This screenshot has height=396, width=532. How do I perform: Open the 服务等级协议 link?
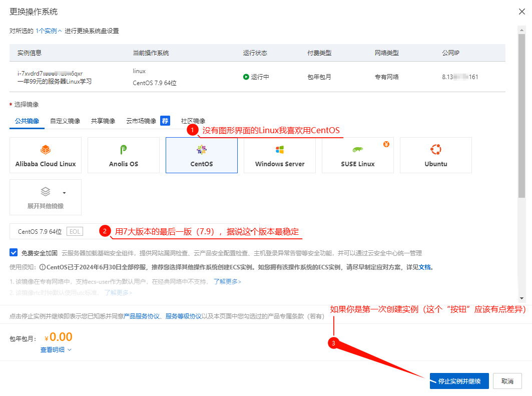184,316
